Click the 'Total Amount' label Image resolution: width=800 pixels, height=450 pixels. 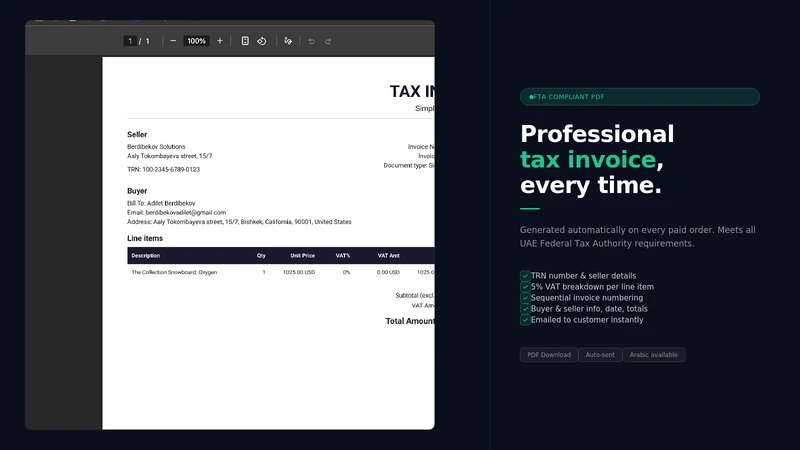[x=410, y=321]
